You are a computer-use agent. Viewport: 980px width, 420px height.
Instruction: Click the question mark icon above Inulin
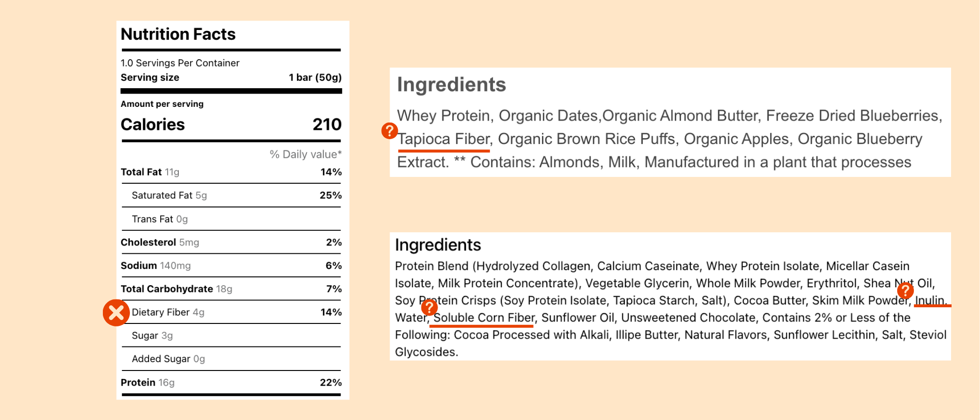(x=906, y=291)
